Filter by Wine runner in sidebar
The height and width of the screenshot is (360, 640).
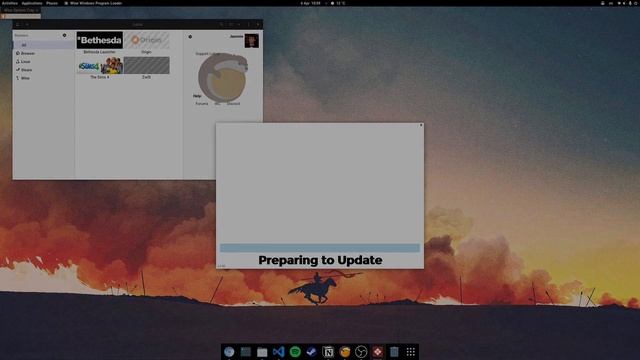43,78
